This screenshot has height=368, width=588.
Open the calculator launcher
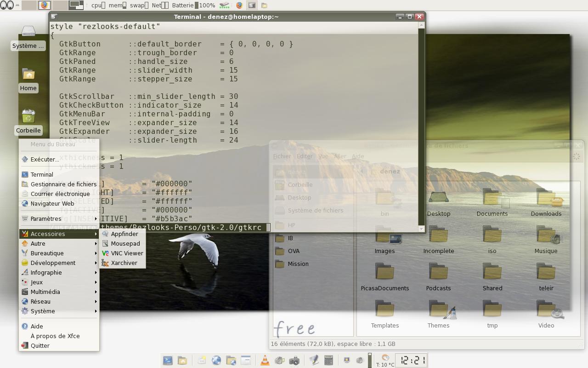328,361
